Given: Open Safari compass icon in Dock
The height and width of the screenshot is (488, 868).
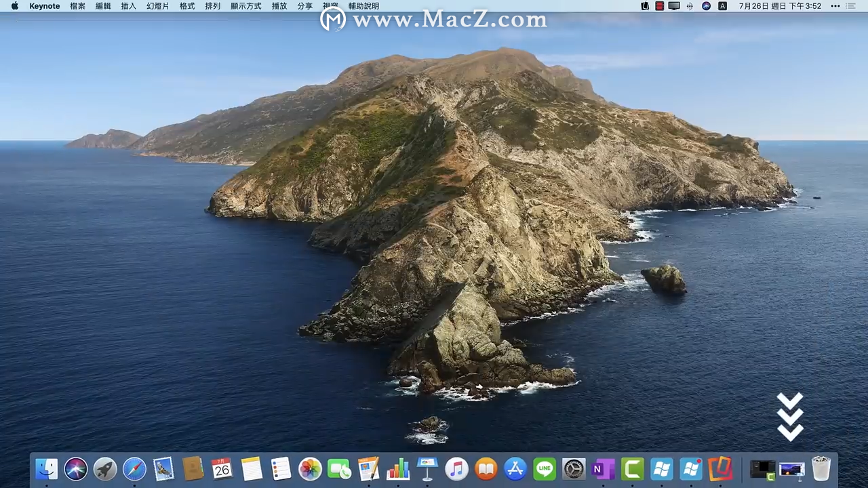Looking at the screenshot, I should [x=134, y=468].
